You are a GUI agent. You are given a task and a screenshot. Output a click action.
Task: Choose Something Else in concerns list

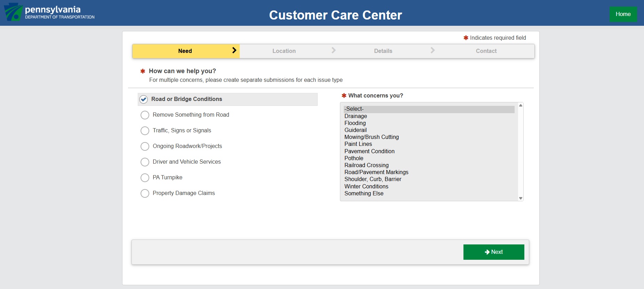point(364,193)
